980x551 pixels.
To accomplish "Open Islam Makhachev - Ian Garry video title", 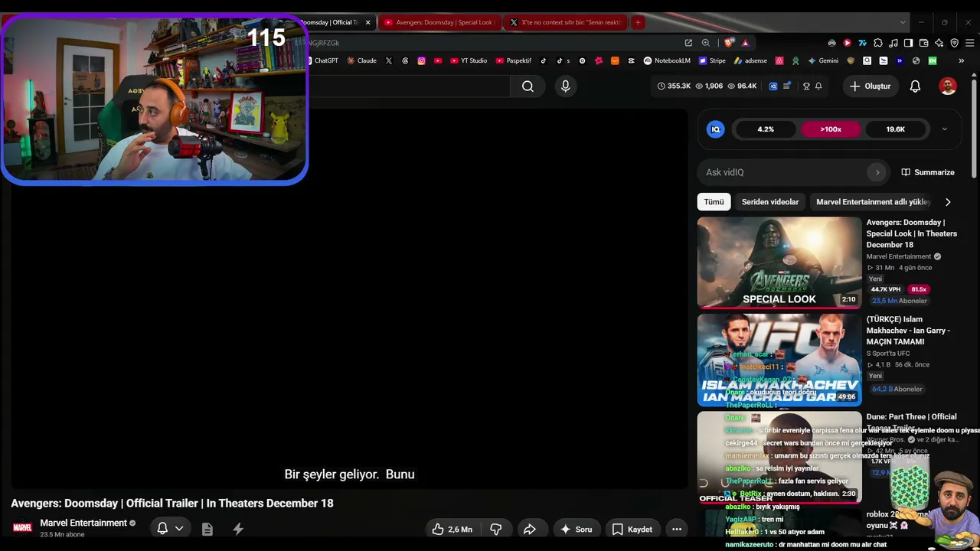I will 908,331.
